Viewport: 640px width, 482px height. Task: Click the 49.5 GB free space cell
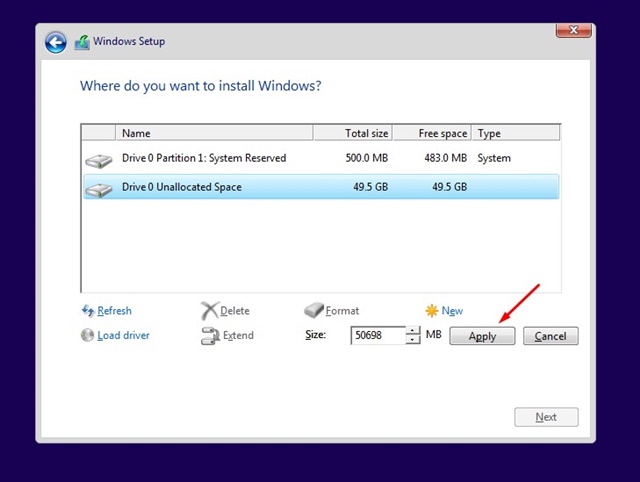click(x=449, y=187)
